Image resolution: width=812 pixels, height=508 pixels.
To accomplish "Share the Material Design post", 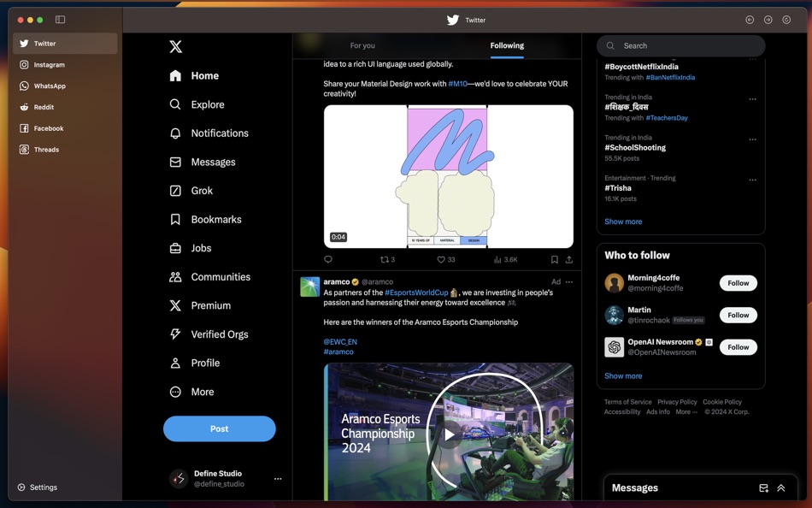I will tap(569, 260).
